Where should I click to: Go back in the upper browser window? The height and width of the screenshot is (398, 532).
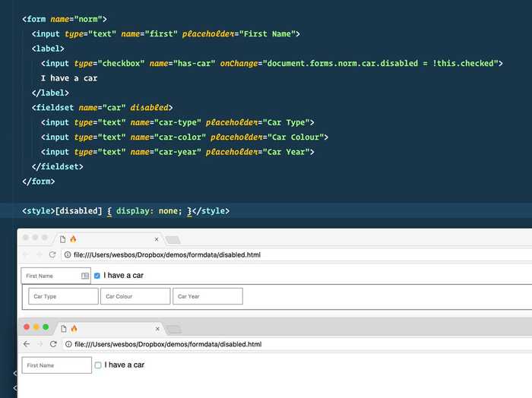click(x=25, y=254)
